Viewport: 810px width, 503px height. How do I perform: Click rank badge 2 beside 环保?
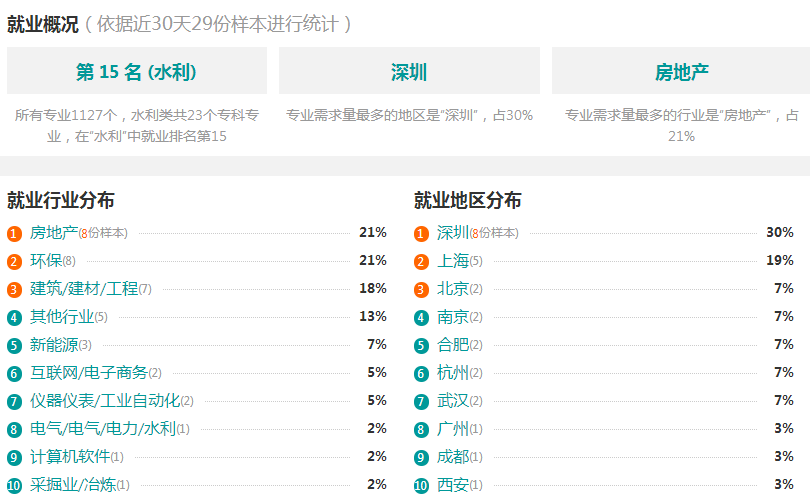(x=14, y=262)
